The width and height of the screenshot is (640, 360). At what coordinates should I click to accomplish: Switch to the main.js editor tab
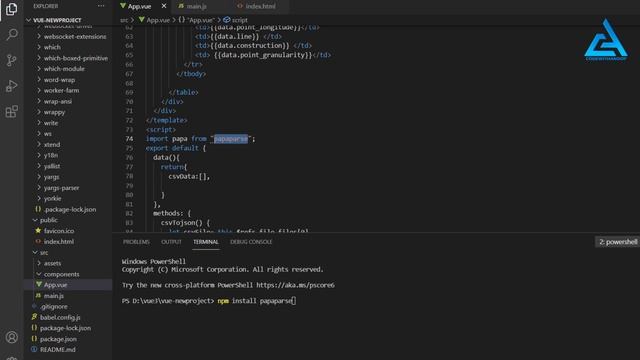(196, 7)
